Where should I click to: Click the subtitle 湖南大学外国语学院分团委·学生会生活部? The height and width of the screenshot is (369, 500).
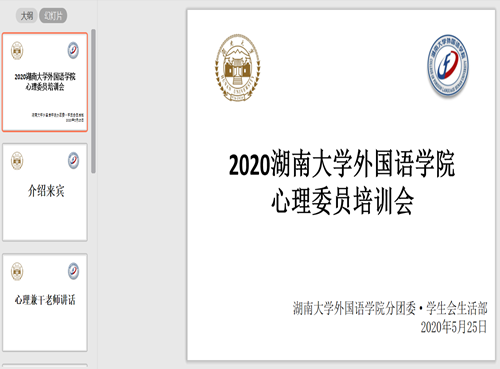pyautogui.click(x=390, y=308)
